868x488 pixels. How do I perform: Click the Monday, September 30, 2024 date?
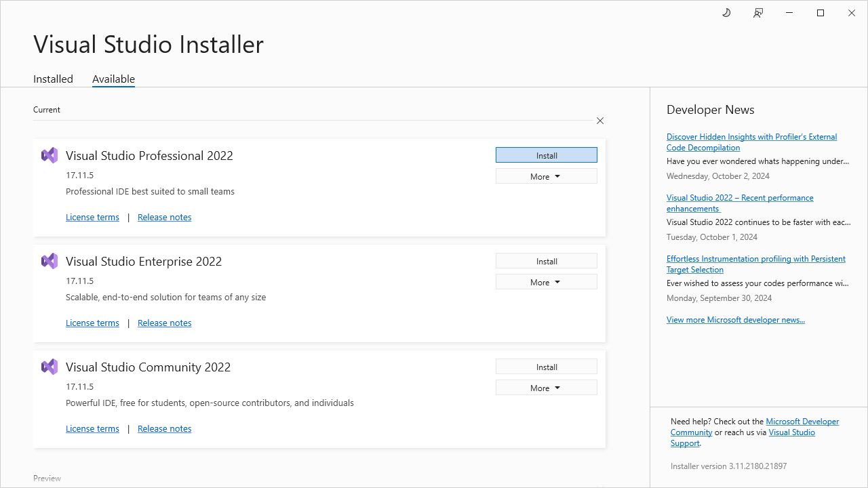pyautogui.click(x=719, y=298)
